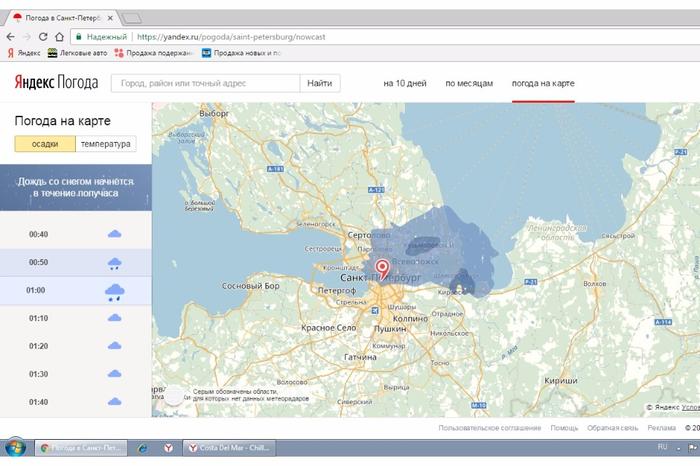
Task: Click the browser back arrow
Action: pyautogui.click(x=11, y=36)
